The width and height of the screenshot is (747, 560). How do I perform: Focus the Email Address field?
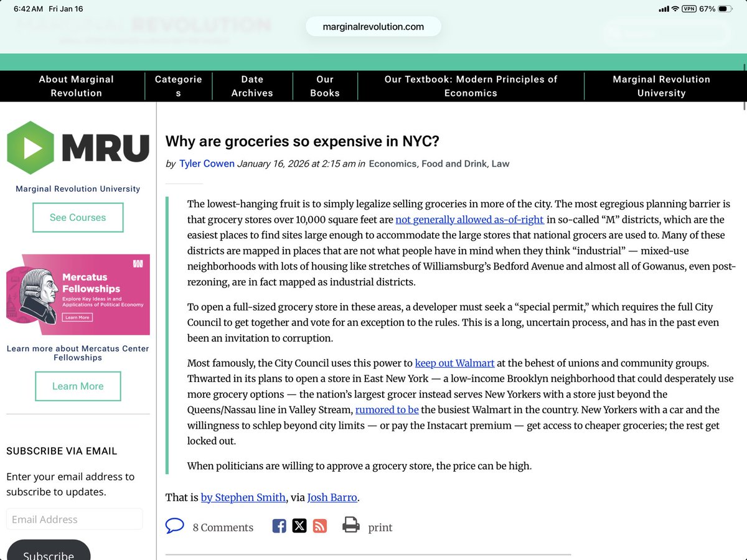tap(75, 520)
